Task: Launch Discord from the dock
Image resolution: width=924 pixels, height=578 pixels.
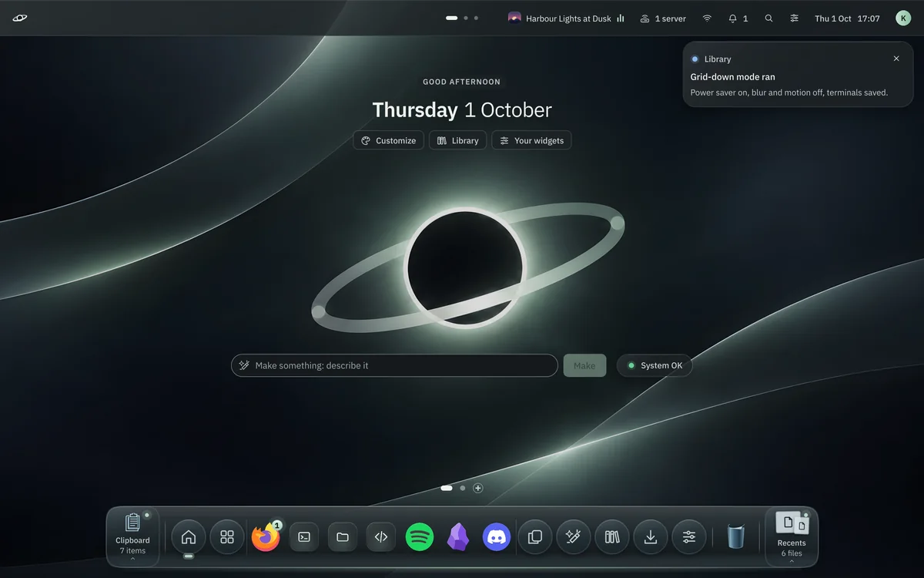Action: tap(497, 536)
